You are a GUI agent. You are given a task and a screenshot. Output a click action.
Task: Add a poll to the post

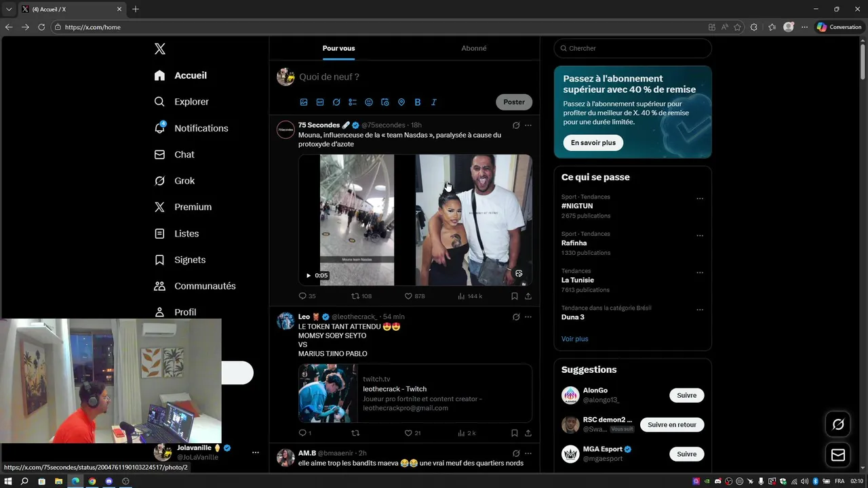pyautogui.click(x=353, y=102)
